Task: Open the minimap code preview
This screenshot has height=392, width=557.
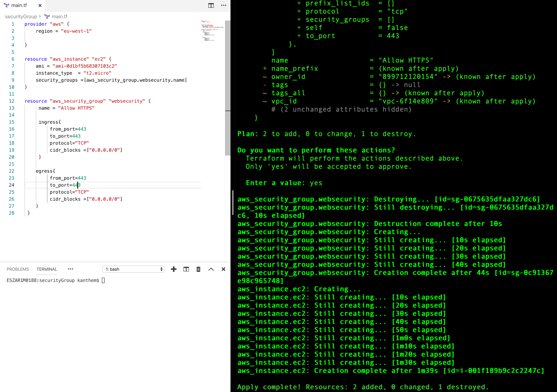Action: click(212, 31)
